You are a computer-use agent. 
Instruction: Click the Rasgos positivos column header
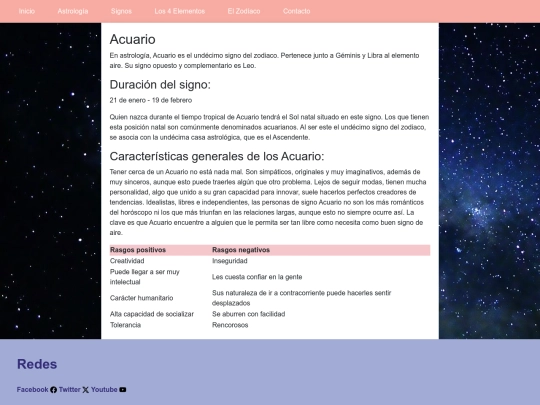point(138,250)
